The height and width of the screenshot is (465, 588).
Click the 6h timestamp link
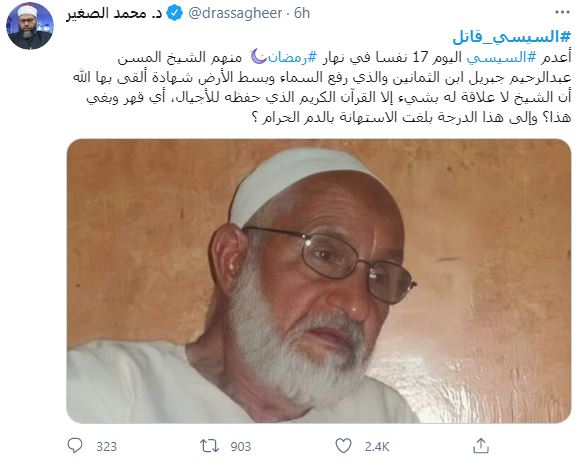302,14
